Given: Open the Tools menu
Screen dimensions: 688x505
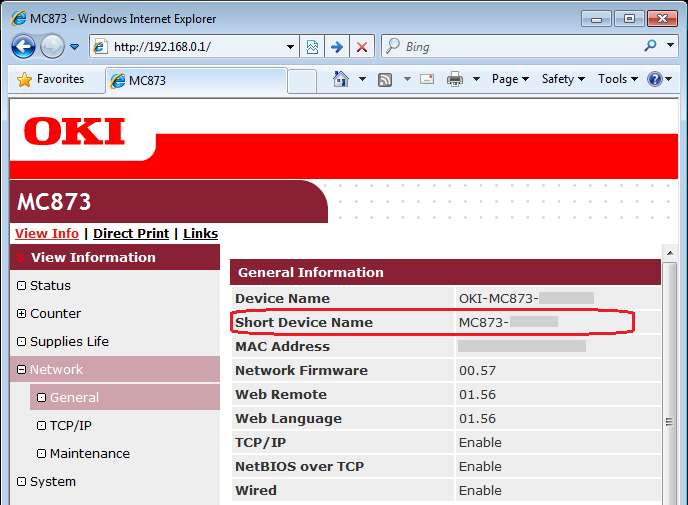Looking at the screenshot, I should point(618,79).
